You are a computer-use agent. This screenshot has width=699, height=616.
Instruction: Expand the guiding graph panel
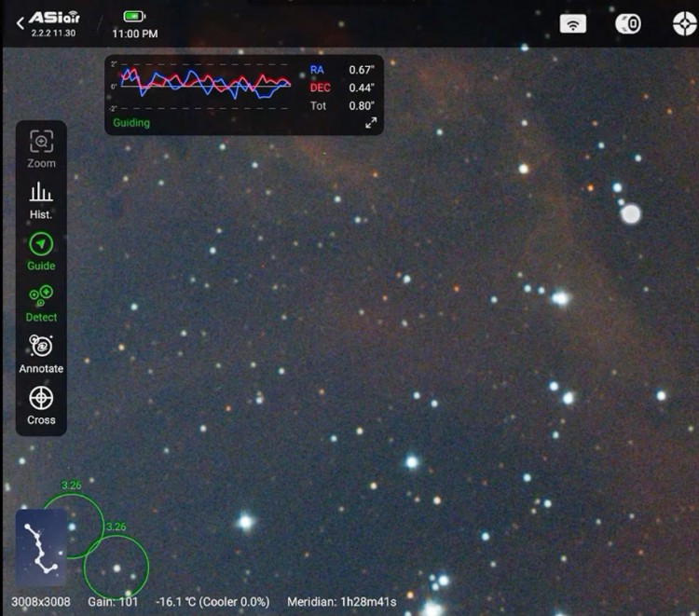click(x=371, y=123)
